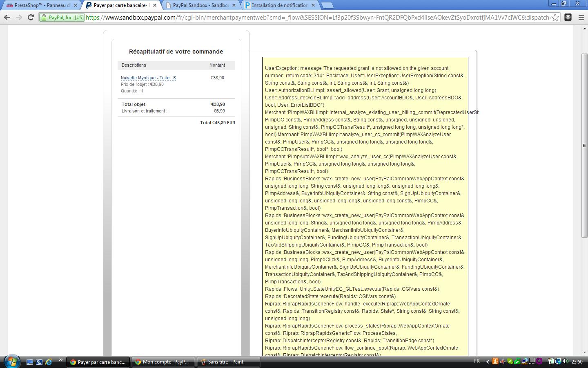Go back to the previous page

point(7,17)
